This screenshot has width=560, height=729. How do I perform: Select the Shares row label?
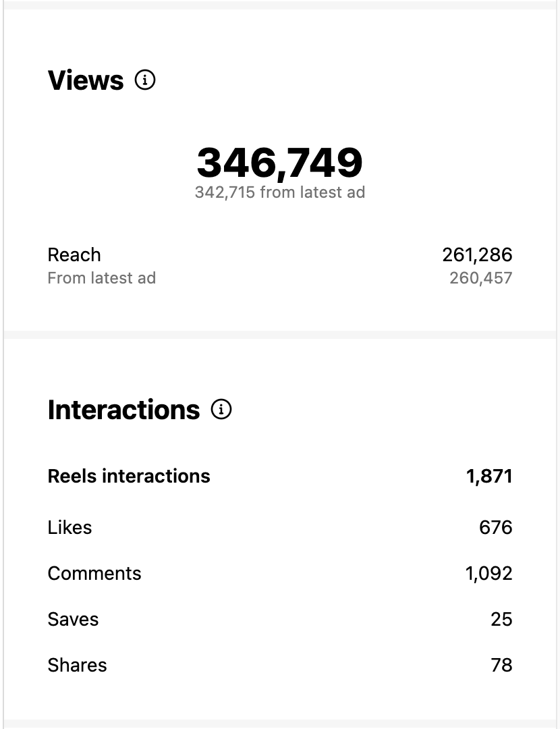point(77,665)
